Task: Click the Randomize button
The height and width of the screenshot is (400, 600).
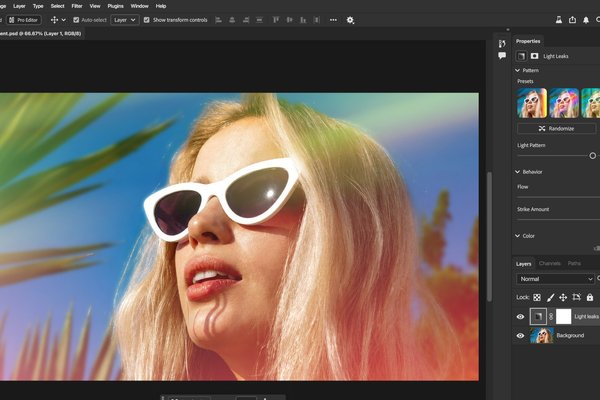Action: [x=556, y=129]
